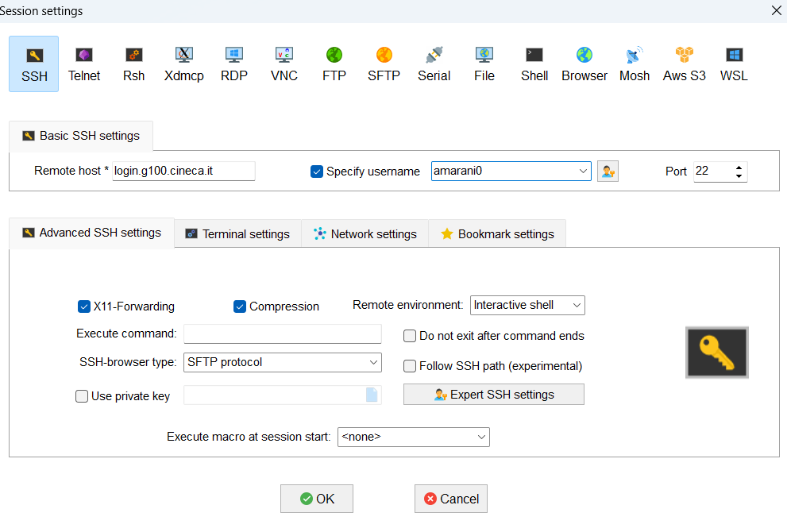This screenshot has width=787, height=532.
Task: Pick the Shell session type
Action: pyautogui.click(x=534, y=64)
